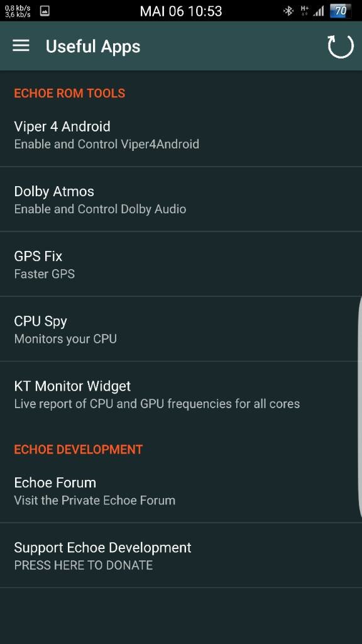Open Dolby Atmos entry
The image size is (362, 644).
point(181,199)
